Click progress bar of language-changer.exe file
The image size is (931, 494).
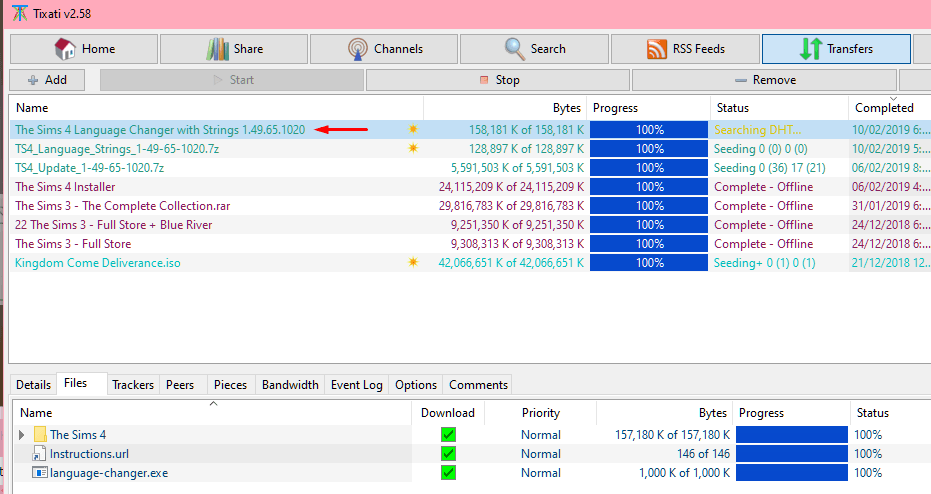coord(791,473)
